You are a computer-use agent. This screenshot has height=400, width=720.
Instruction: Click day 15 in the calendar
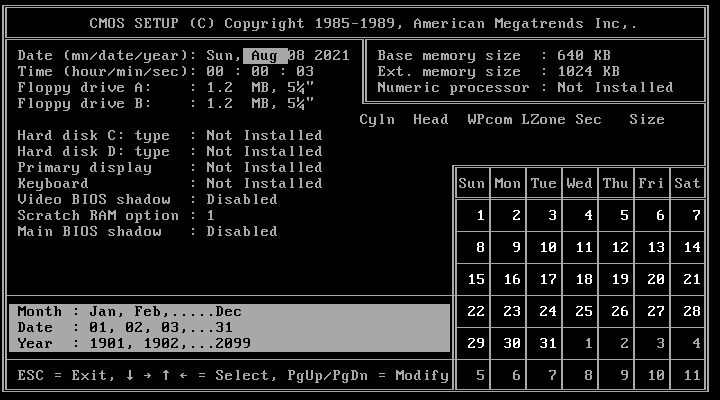click(x=476, y=280)
